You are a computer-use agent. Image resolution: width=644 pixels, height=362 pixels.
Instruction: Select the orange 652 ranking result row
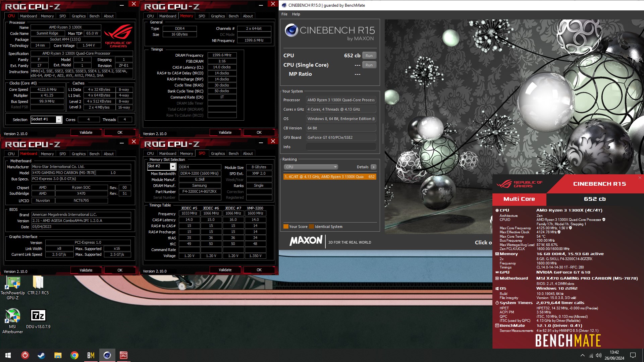coord(330,177)
